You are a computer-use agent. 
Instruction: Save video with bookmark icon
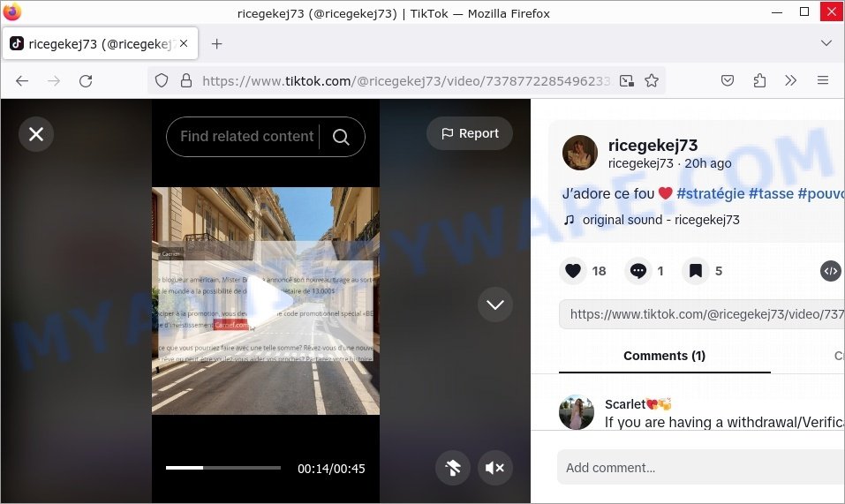[x=696, y=271]
